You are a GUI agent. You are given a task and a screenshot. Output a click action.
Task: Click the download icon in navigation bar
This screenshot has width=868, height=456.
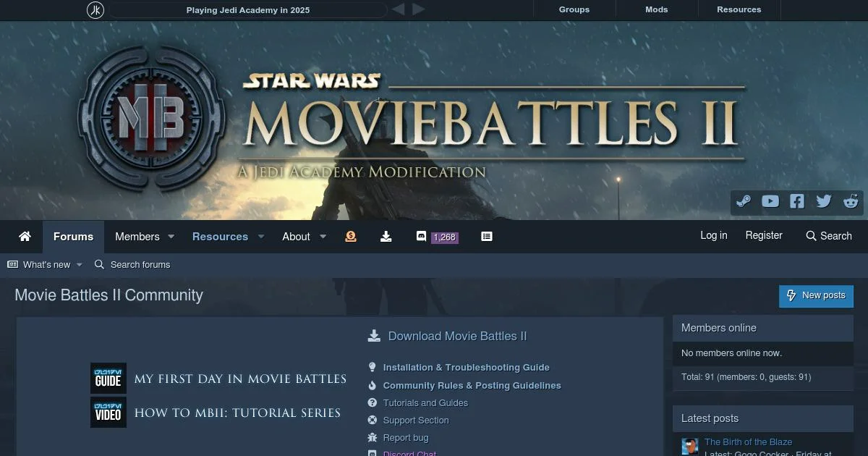(x=386, y=236)
